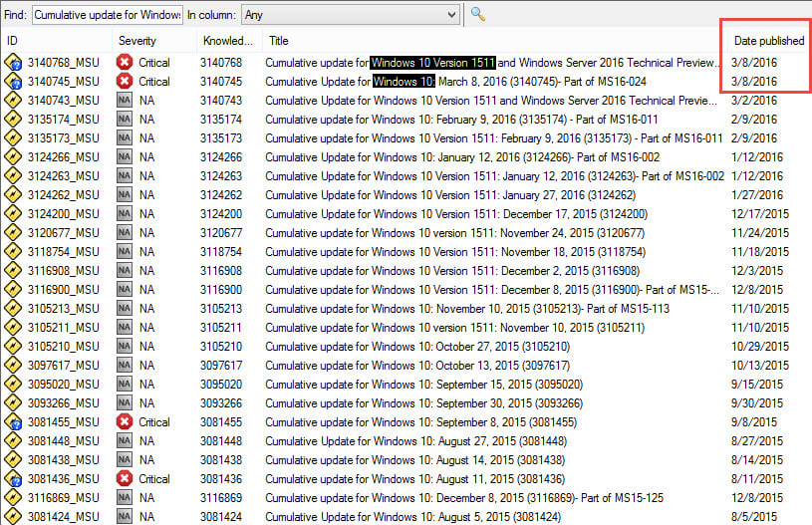The width and height of the screenshot is (812, 525).
Task: Sort by the Severity column header
Action: tap(136, 41)
